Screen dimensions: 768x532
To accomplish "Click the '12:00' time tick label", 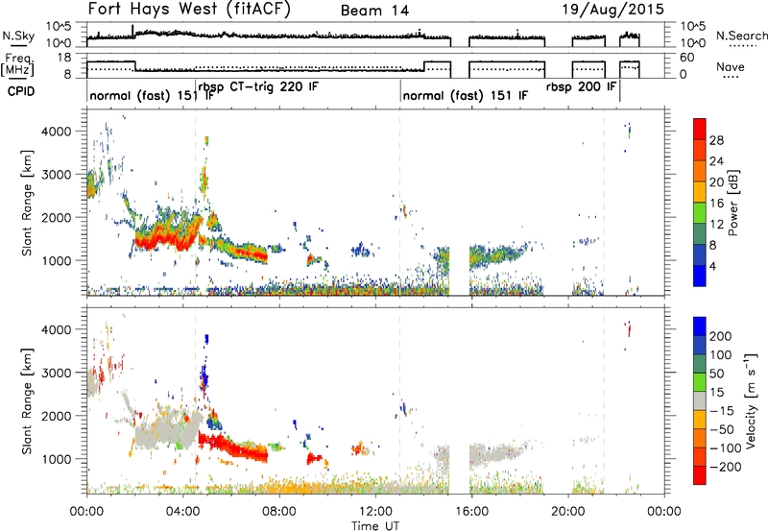I will tap(375, 512).
